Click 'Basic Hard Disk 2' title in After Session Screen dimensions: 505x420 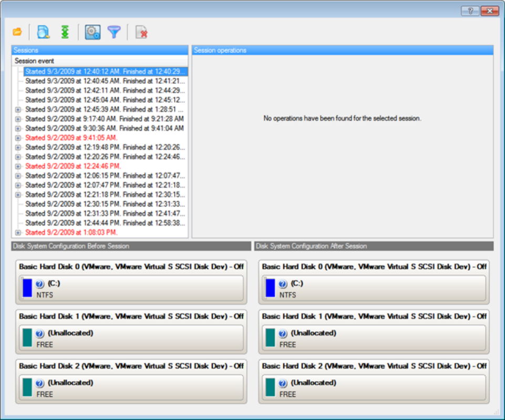[x=374, y=366]
